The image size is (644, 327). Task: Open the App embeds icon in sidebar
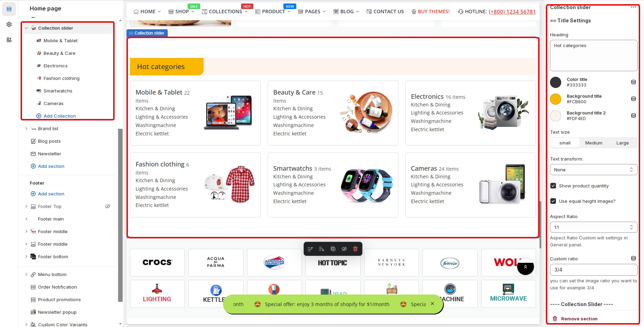click(9, 40)
